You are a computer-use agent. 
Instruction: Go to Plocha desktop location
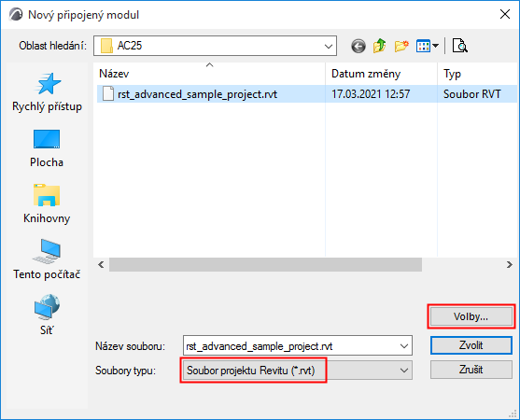(x=47, y=148)
